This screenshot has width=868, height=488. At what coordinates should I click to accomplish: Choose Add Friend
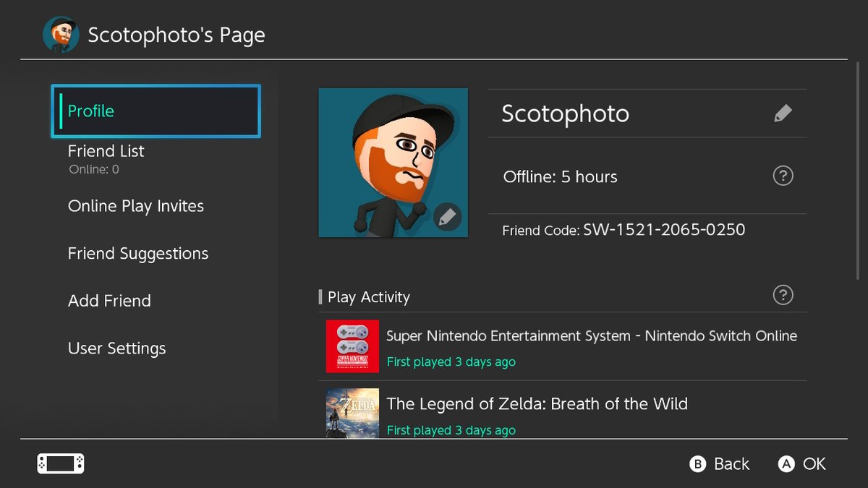tap(109, 301)
